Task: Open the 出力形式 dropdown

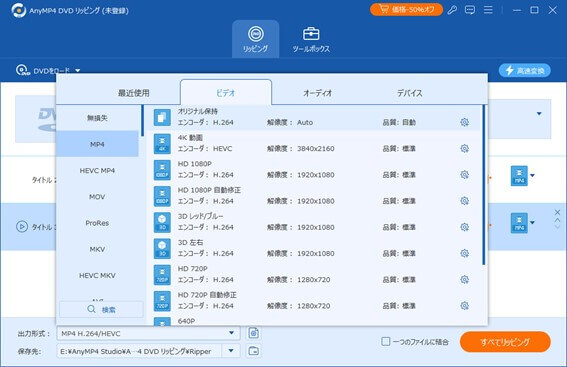Action: click(148, 333)
